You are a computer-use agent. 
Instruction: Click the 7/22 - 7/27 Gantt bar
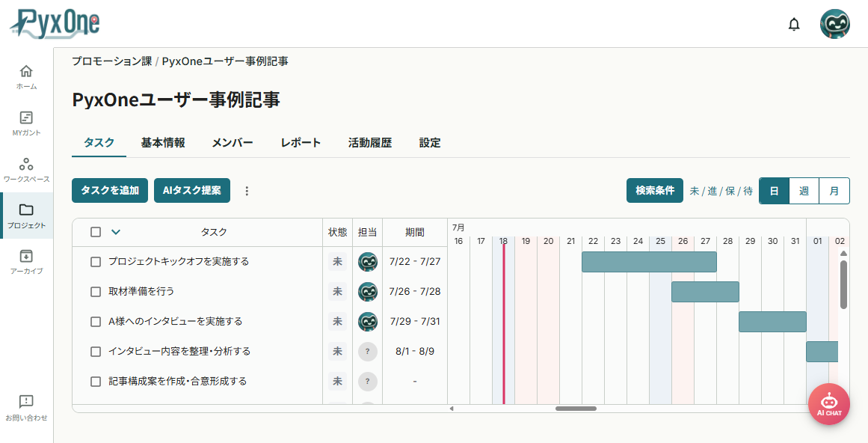pos(650,262)
